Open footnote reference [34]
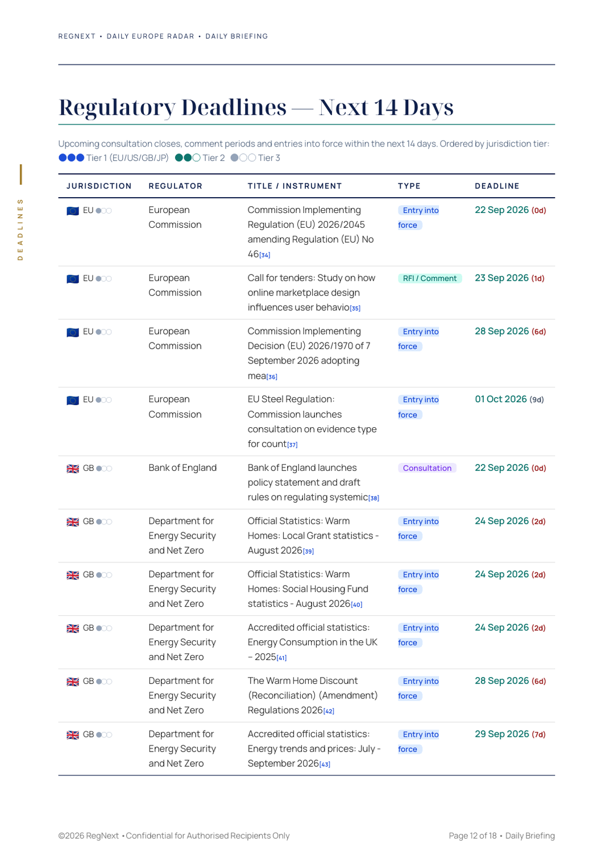Viewport: 614px width, 868px height. pyautogui.click(x=265, y=255)
